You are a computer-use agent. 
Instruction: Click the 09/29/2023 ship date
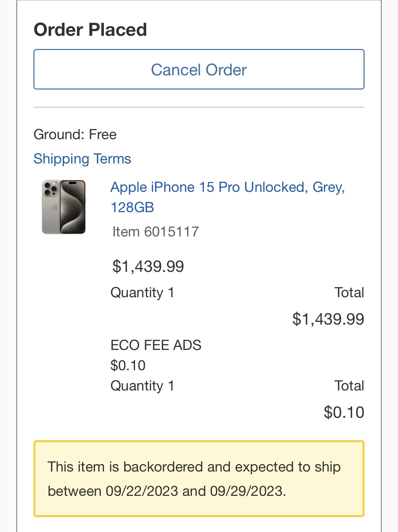(246, 491)
